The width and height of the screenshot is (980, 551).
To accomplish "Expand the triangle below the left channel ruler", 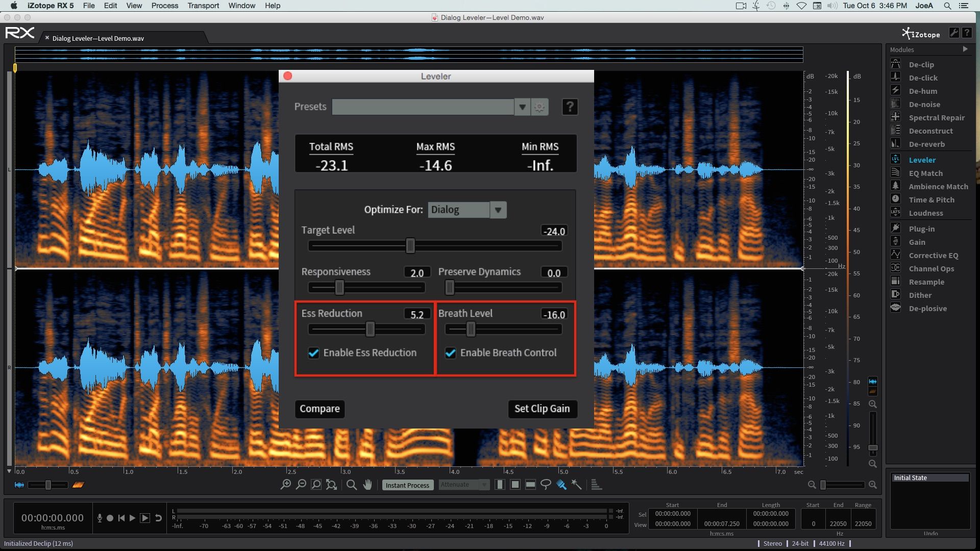I will [x=9, y=471].
